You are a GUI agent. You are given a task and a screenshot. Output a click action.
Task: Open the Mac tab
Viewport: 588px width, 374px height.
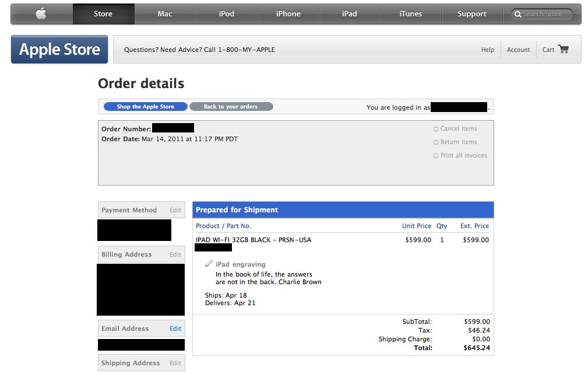165,14
